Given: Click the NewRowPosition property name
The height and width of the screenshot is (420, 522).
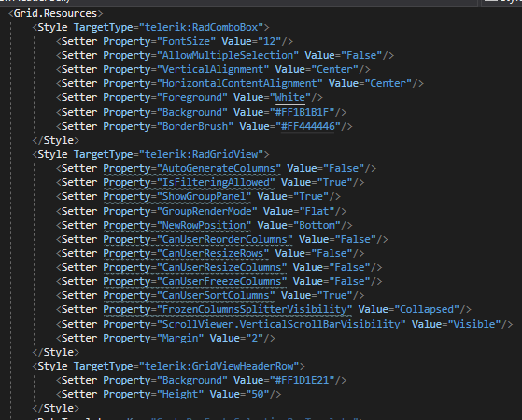Looking at the screenshot, I should [x=204, y=225].
